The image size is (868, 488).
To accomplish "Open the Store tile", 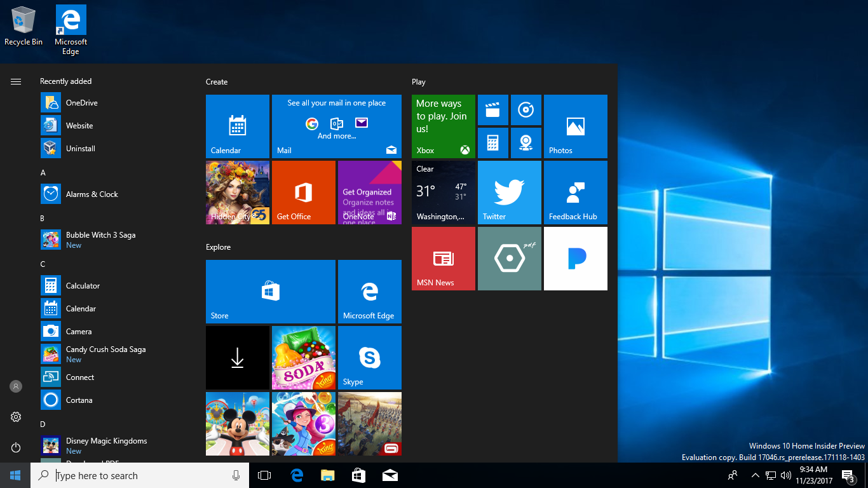I will pos(271,292).
